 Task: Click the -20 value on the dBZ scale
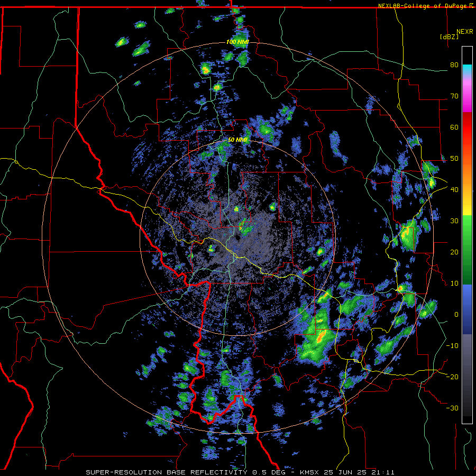pos(452,377)
